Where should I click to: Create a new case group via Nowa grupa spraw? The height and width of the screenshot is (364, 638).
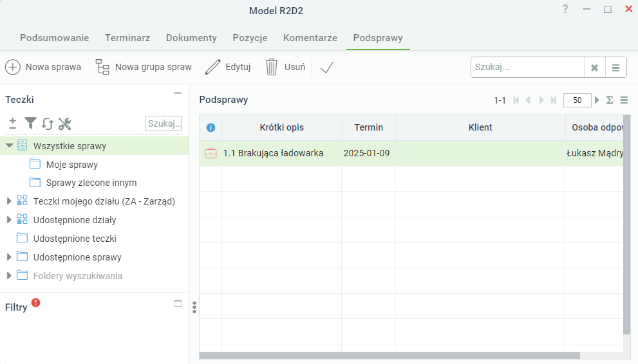(144, 67)
